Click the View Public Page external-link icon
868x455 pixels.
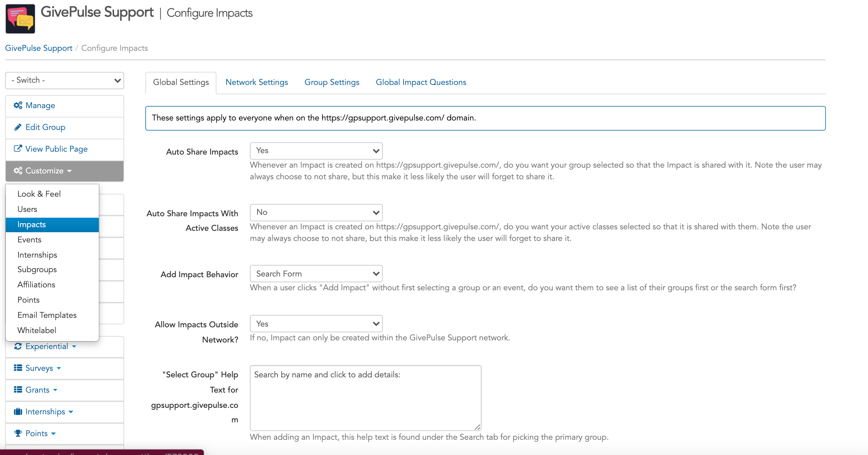click(18, 148)
